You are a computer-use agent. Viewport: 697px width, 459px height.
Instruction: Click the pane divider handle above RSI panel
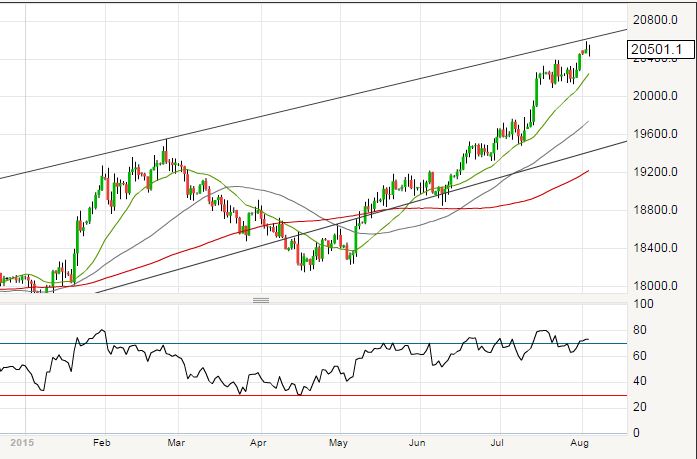(261, 300)
